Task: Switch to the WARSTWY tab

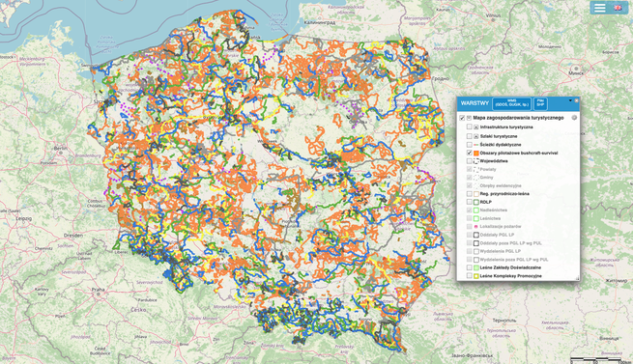Action: coord(475,103)
